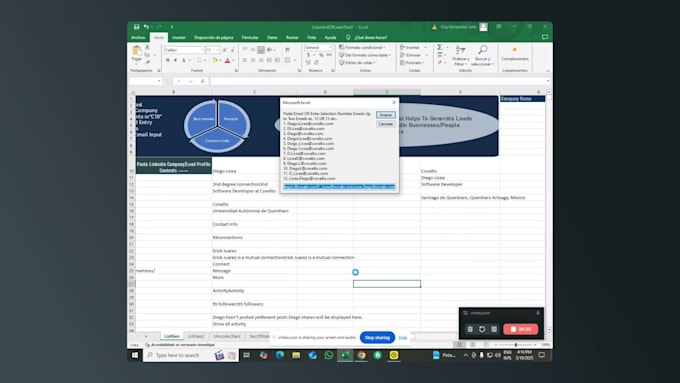Viewport: 680px width, 383px height.
Task: Click the Hide link in sharing bar
Action: (x=403, y=337)
